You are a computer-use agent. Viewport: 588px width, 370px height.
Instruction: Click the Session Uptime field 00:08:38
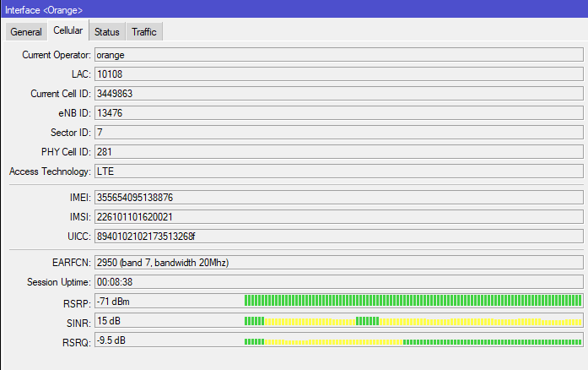(x=339, y=282)
